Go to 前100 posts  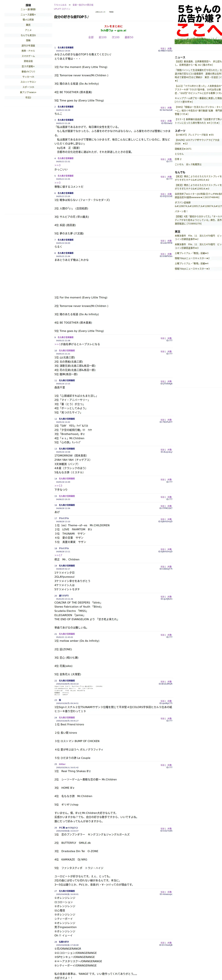[x=103, y=37]
